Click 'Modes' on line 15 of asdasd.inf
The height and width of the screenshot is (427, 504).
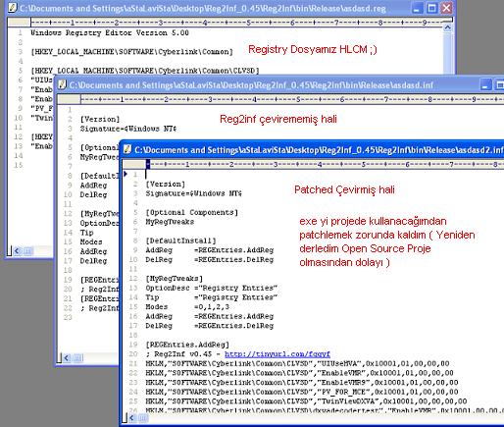pos(91,242)
